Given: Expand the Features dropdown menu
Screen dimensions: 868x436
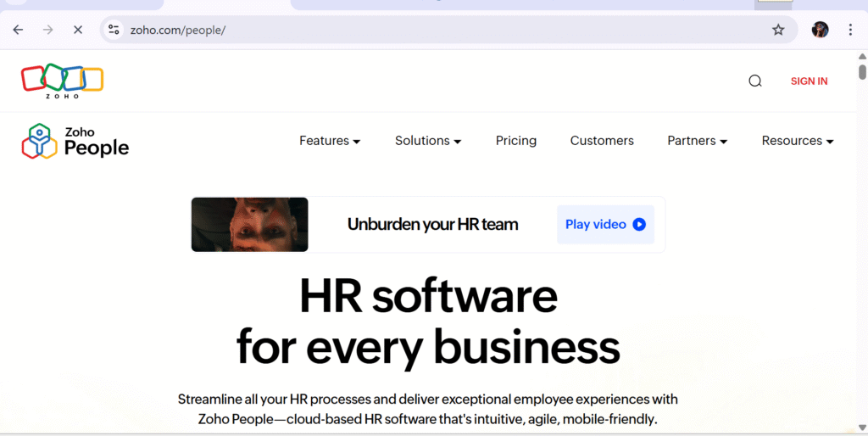Looking at the screenshot, I should coord(330,141).
